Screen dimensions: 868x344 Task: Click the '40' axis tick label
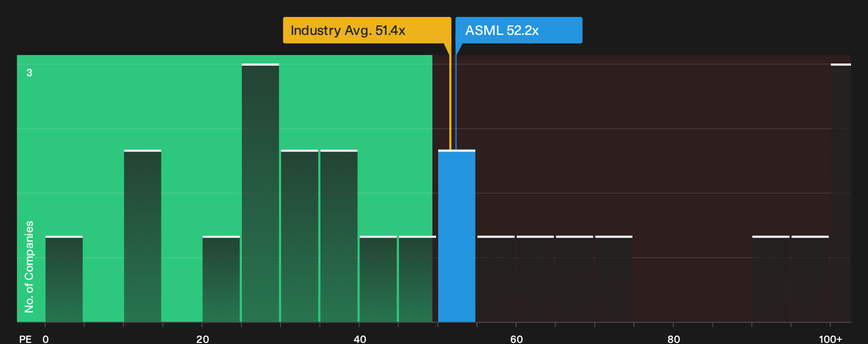[x=360, y=339]
